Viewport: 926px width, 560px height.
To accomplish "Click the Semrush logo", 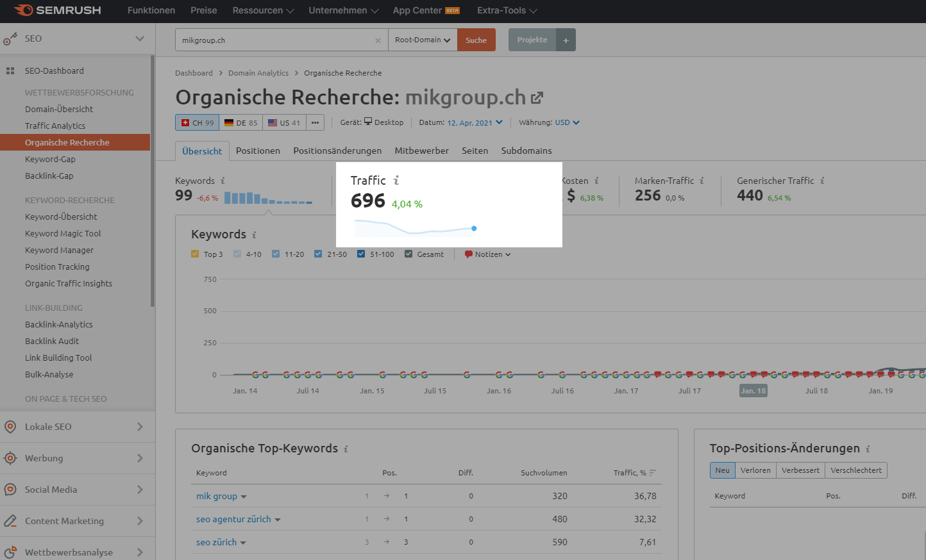I will [58, 10].
